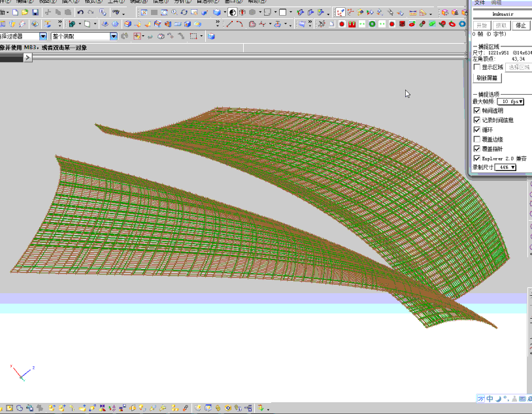532x414 pixels.
Task: Click the white background color square
Action: click(x=282, y=12)
